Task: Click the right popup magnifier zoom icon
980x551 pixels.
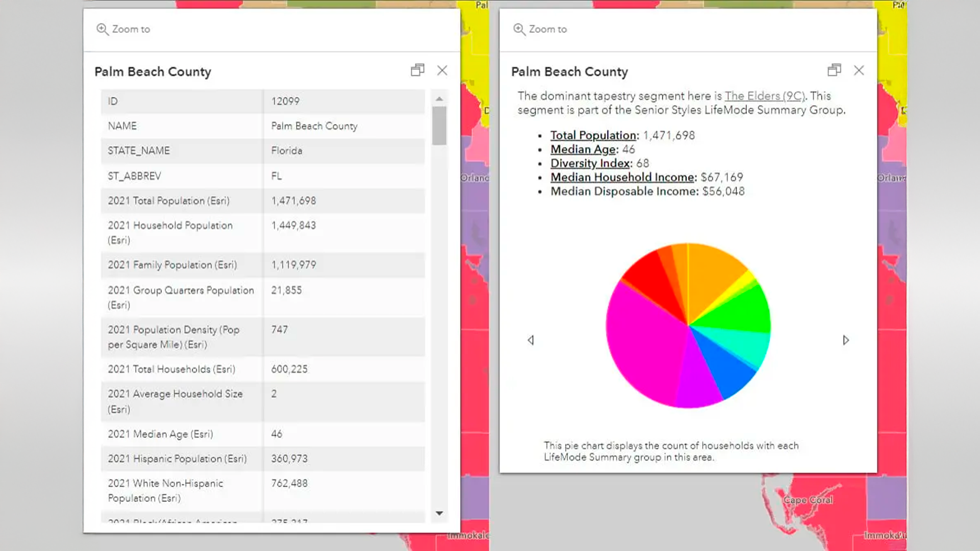Action: pyautogui.click(x=519, y=29)
